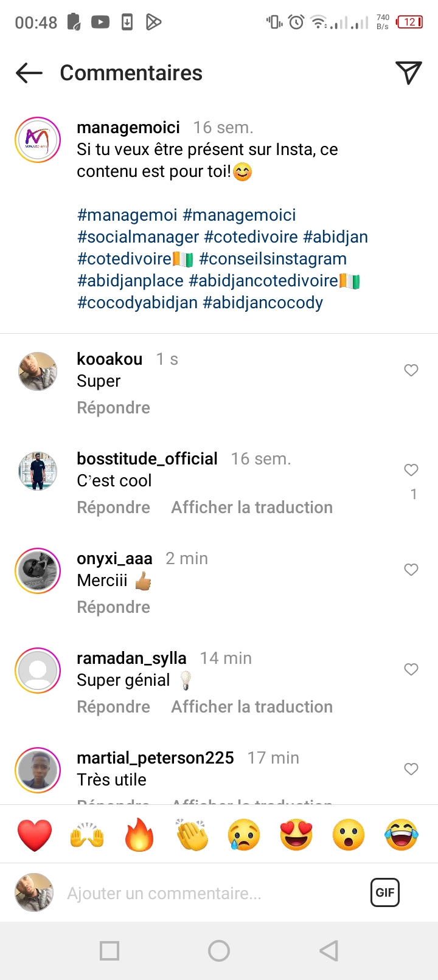The image size is (438, 980).
Task: Like kooakou's "Super" comment
Action: pyautogui.click(x=411, y=370)
